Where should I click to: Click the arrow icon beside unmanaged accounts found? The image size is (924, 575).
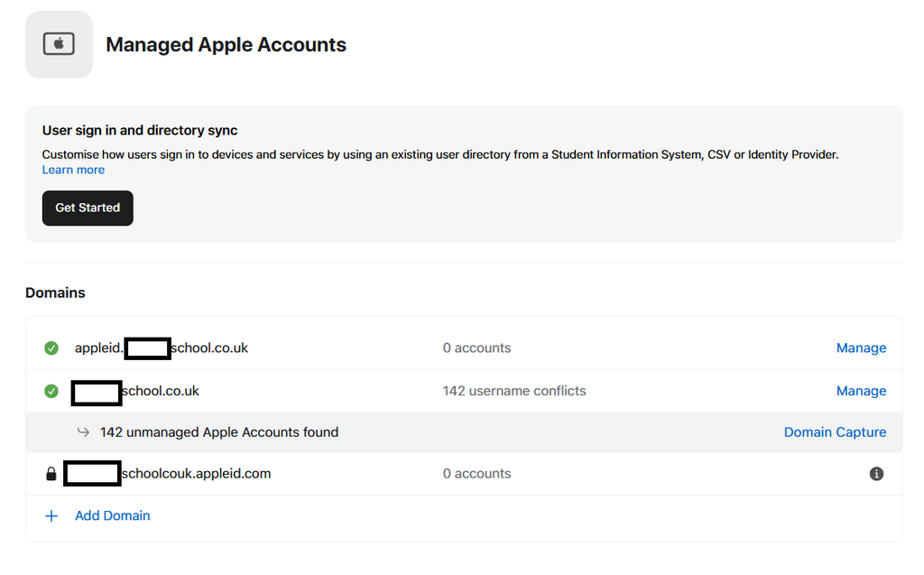click(x=83, y=432)
